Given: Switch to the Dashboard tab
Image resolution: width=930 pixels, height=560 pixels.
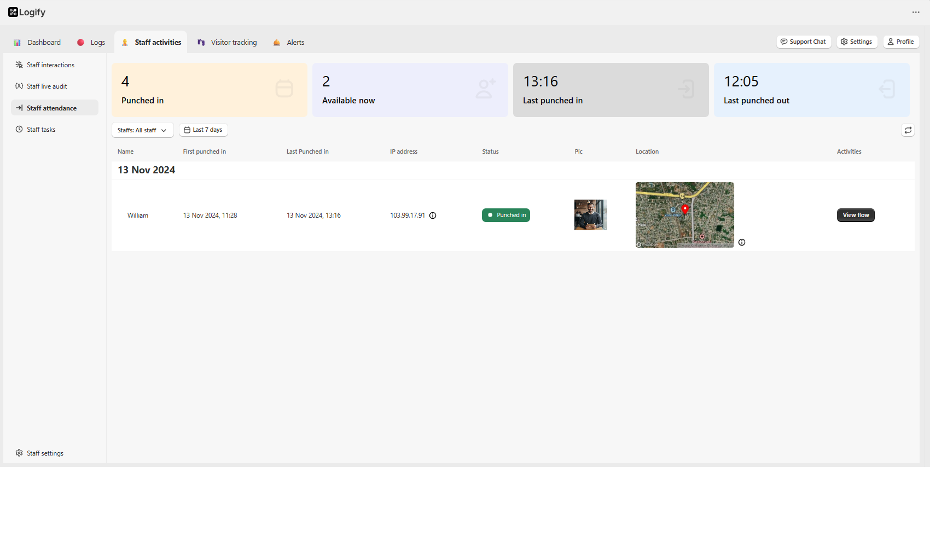Looking at the screenshot, I should click(x=37, y=42).
